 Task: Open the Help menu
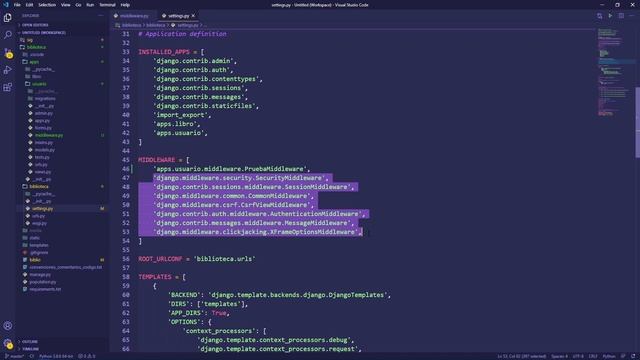pos(125,5)
